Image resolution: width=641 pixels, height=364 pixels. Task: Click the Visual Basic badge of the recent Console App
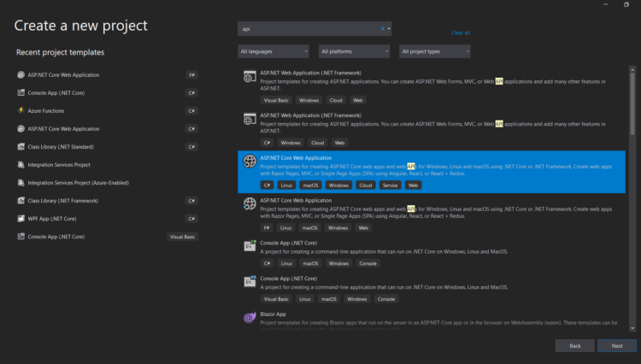(182, 237)
